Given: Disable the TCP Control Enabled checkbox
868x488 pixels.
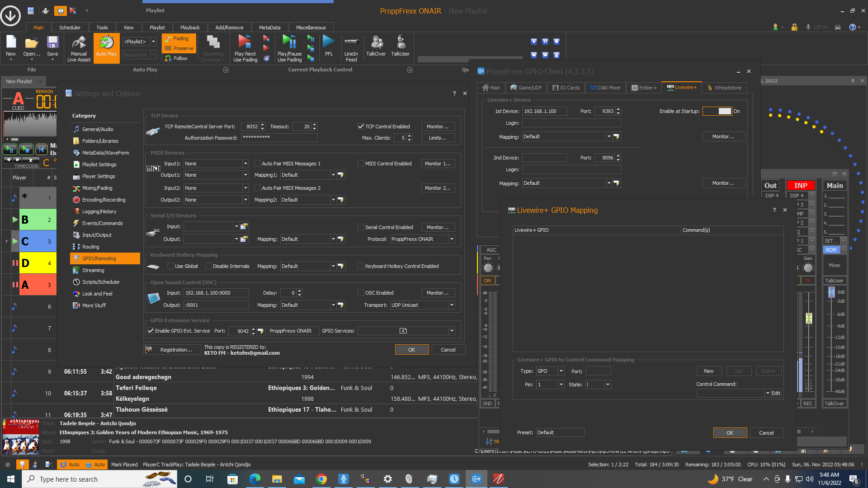Looking at the screenshot, I should (x=361, y=127).
